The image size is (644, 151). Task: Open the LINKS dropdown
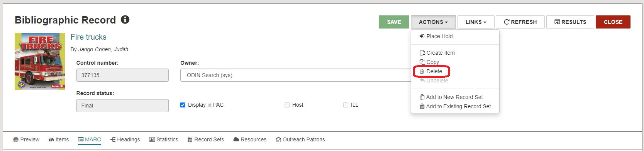pos(476,22)
